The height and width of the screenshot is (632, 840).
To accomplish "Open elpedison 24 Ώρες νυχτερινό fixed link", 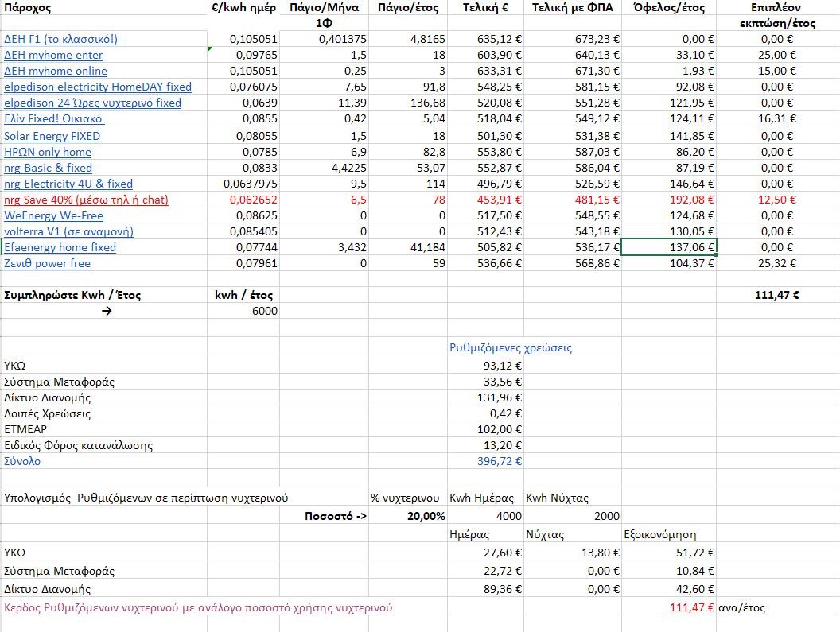I will 92,103.
